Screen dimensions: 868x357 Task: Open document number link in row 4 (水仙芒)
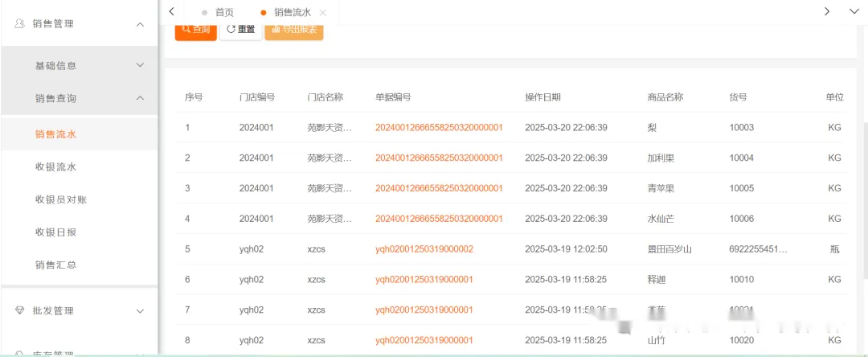pos(439,219)
